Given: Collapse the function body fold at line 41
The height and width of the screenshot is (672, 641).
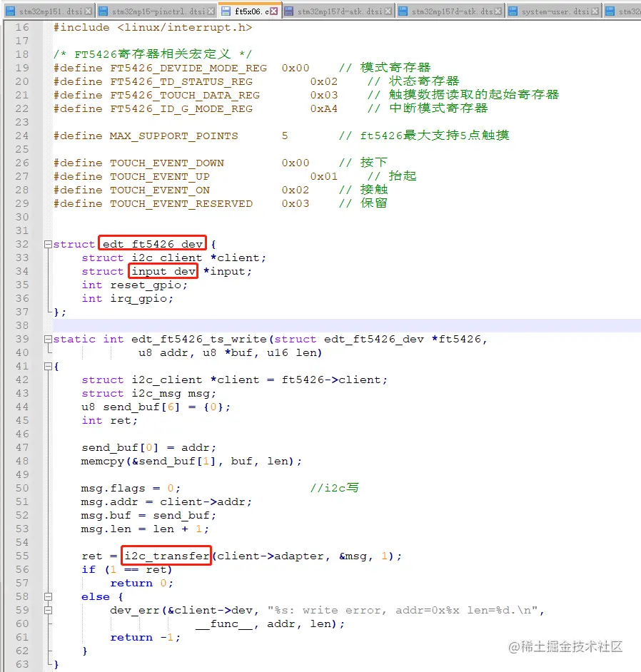Looking at the screenshot, I should click(x=48, y=366).
